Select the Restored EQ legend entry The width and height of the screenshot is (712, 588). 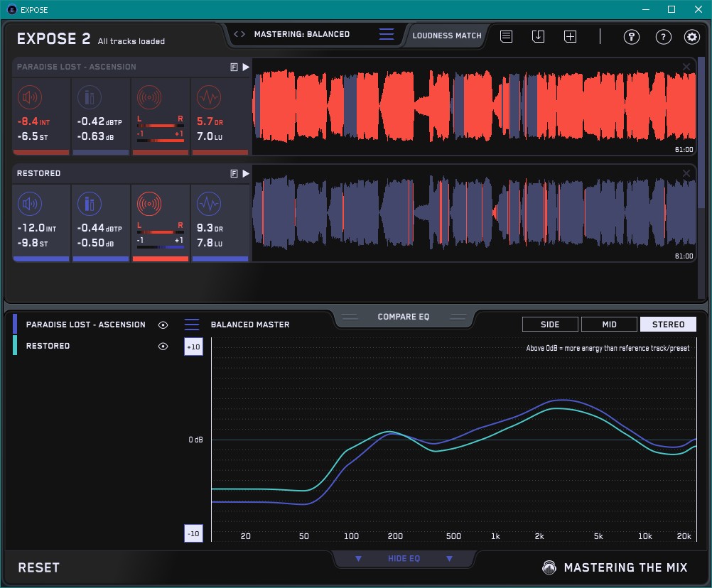[x=48, y=346]
